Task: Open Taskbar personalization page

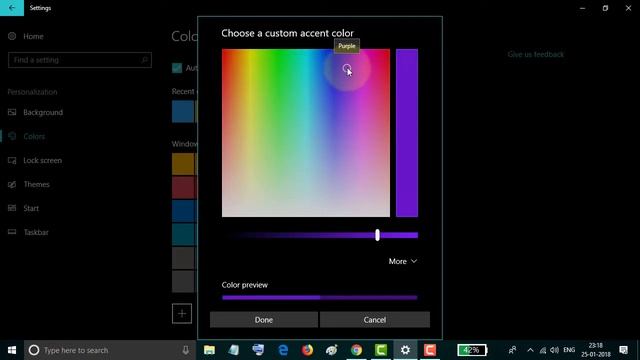Action: [36, 232]
